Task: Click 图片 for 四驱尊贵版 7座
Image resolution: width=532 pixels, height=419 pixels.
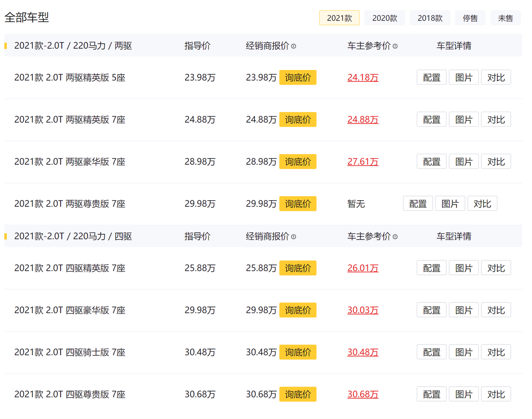Action: pos(464,394)
